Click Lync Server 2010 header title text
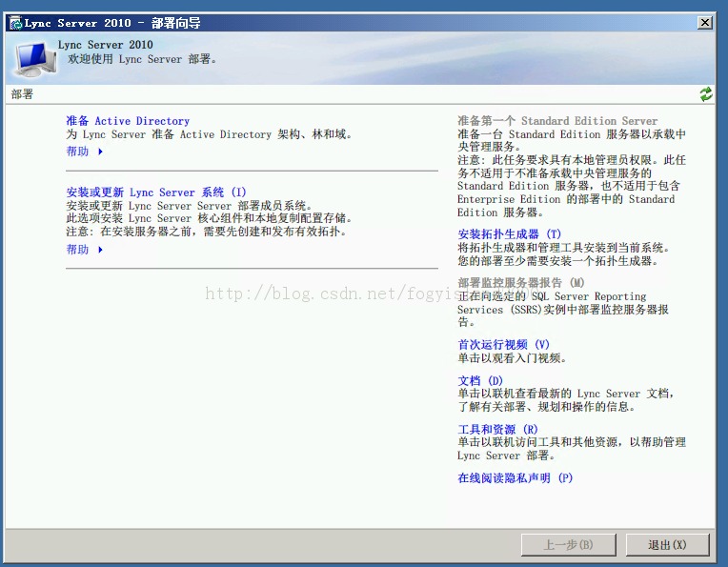Image resolution: width=728 pixels, height=567 pixels. [106, 45]
